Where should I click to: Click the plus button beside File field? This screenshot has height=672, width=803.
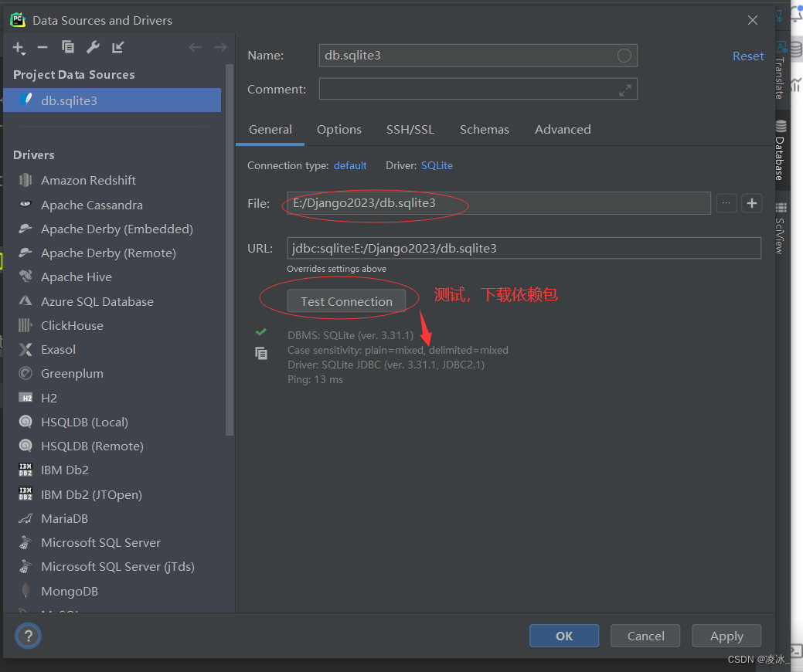[x=752, y=203]
